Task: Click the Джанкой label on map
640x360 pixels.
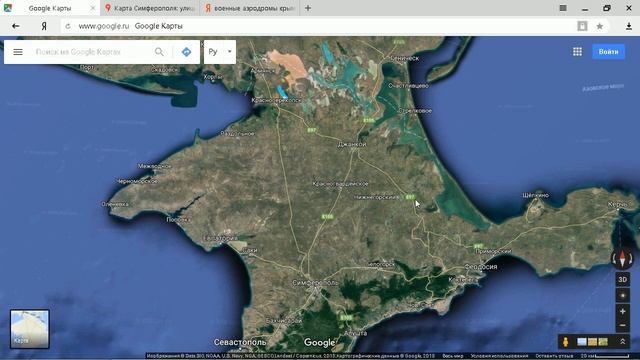Action: (x=352, y=144)
